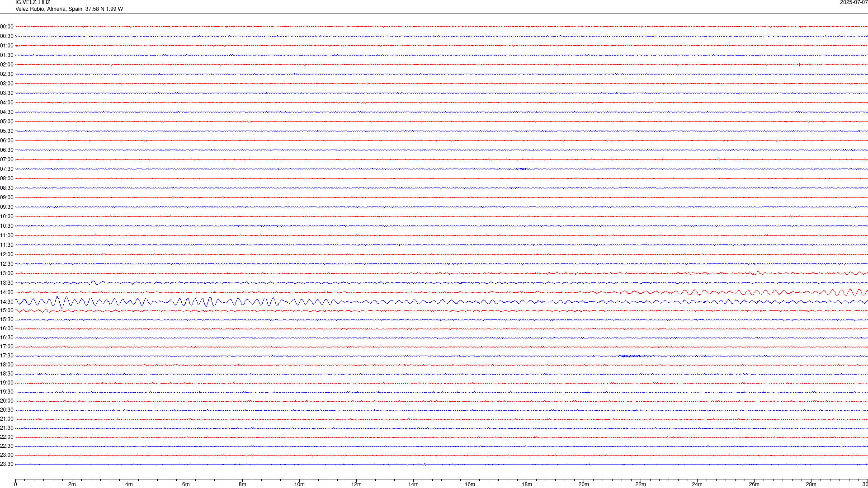This screenshot has width=868, height=488.
Task: Click the 14m tick on the time axis
Action: [x=413, y=484]
